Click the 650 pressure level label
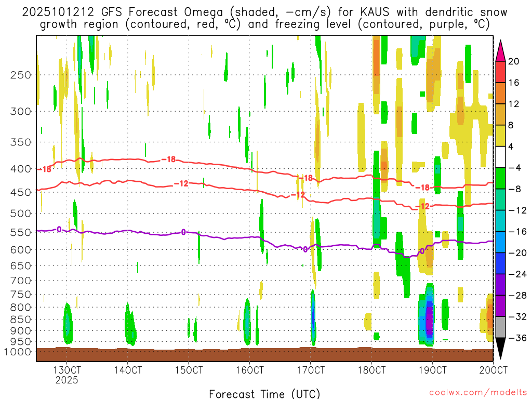Viewport: 532px width, 399px height. pyautogui.click(x=21, y=265)
